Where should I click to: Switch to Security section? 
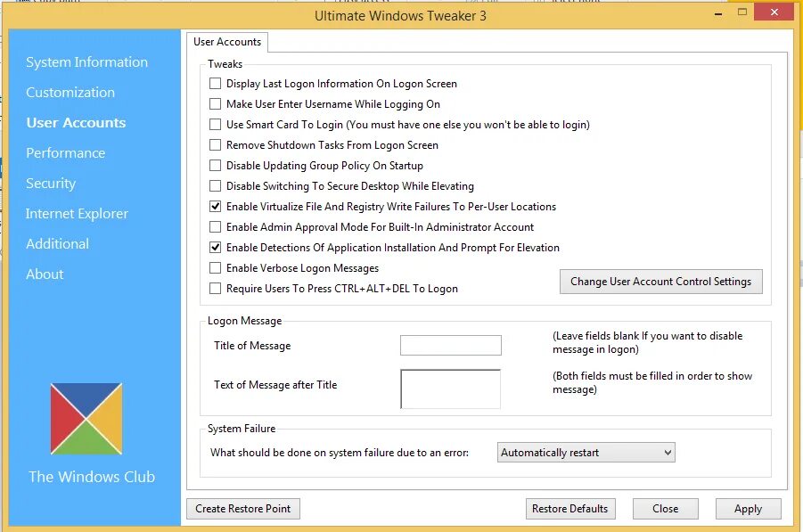pos(51,184)
